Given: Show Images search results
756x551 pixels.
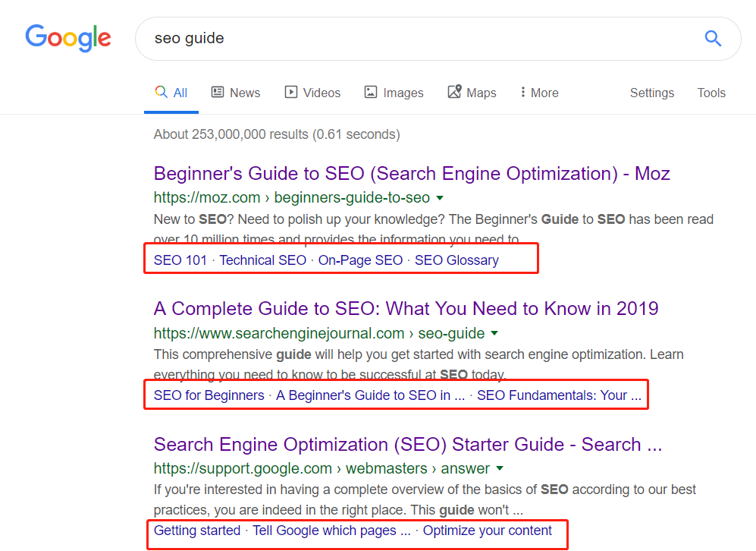Looking at the screenshot, I should pos(394,93).
